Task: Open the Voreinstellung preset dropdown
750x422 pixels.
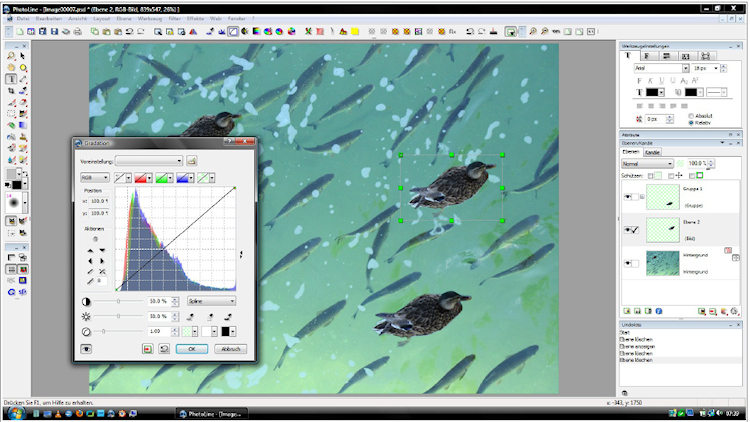Action: click(149, 160)
